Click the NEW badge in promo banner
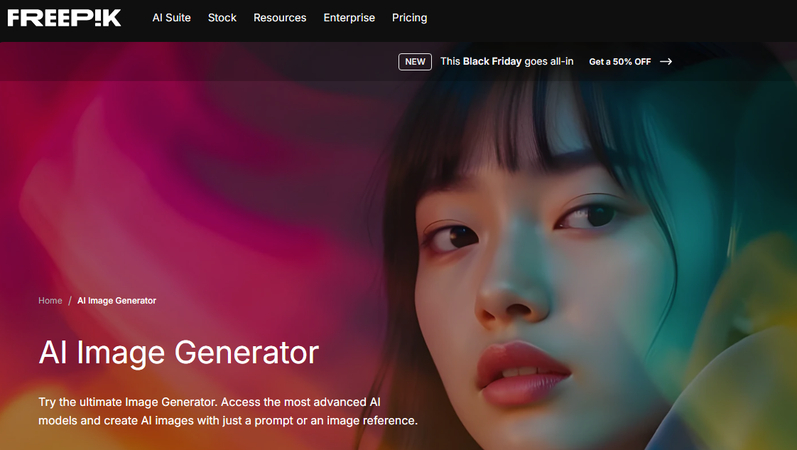The image size is (797, 450). click(x=415, y=62)
